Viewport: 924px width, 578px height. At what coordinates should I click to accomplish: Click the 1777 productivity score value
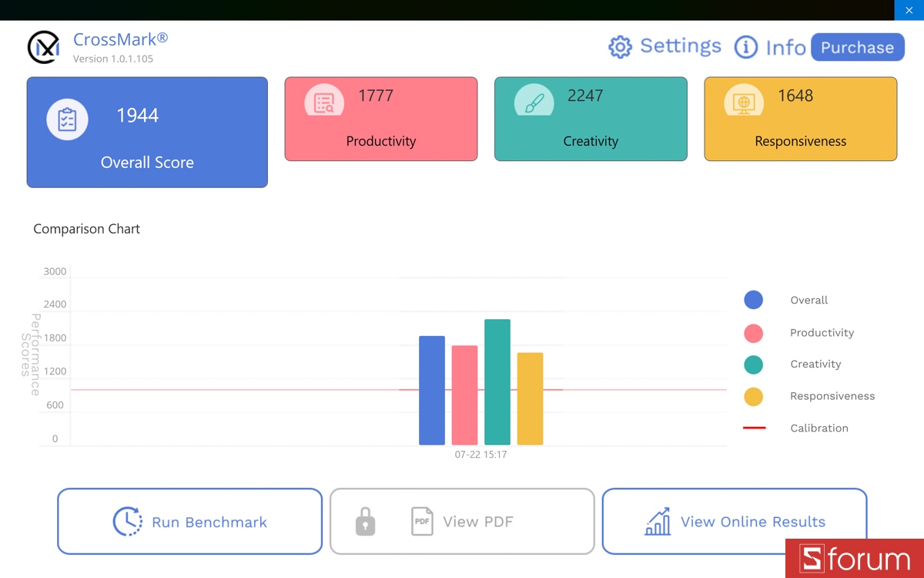(x=376, y=96)
